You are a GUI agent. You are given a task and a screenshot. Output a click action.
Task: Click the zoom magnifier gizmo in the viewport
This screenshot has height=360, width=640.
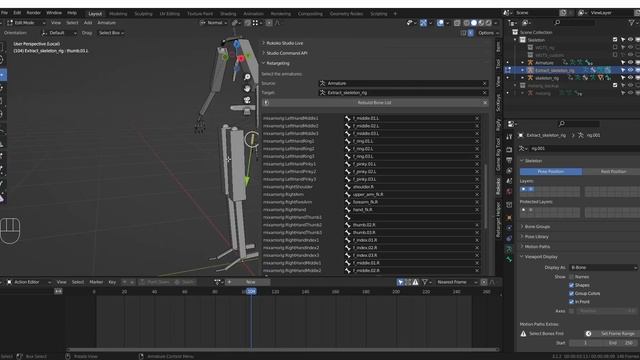click(247, 77)
